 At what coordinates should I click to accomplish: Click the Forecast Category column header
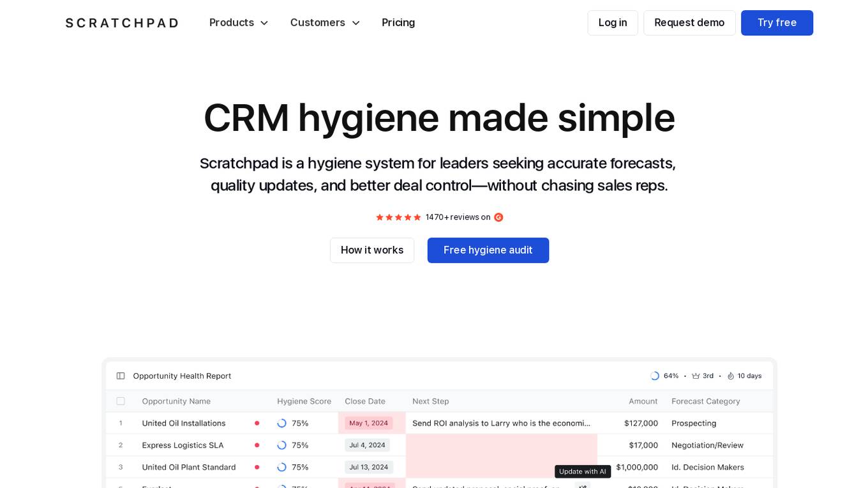(706, 401)
